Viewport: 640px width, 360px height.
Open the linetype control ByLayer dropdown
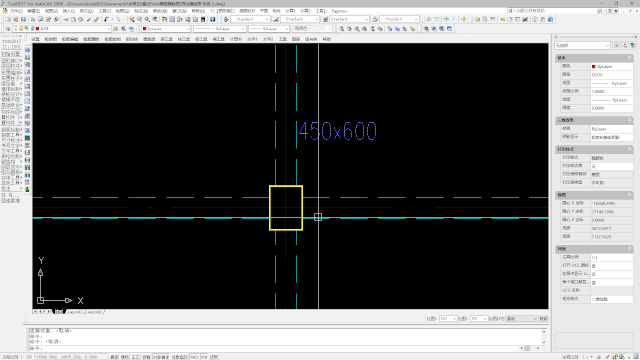[220, 29]
